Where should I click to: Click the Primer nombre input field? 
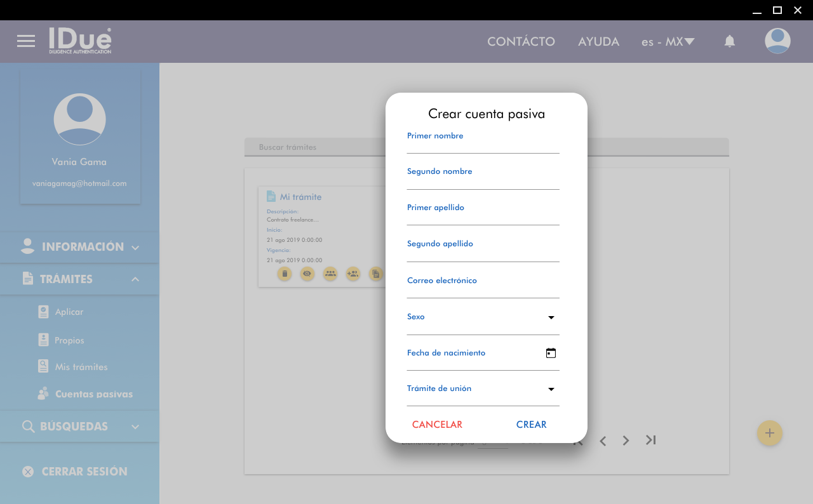[483, 145]
